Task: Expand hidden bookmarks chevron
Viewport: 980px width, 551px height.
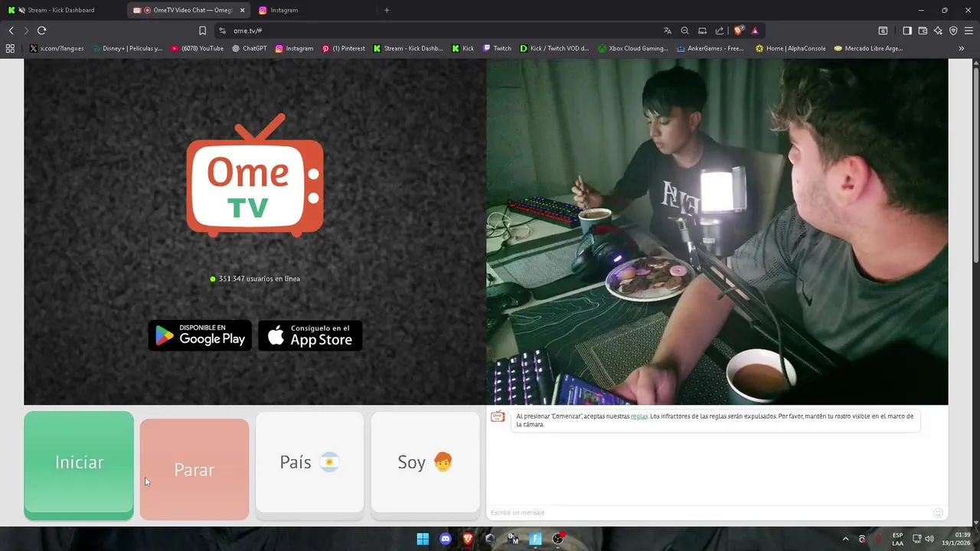Action: coord(962,48)
